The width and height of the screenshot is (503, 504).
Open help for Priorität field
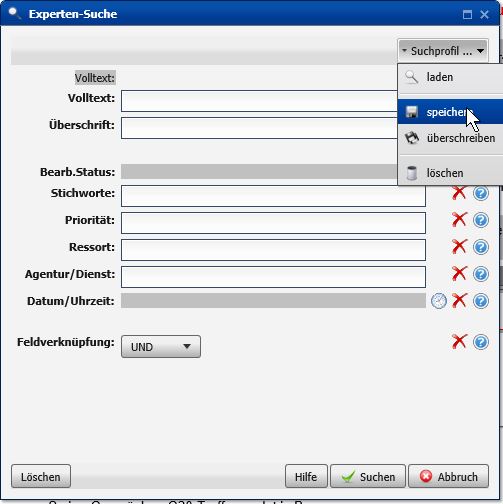(x=481, y=220)
